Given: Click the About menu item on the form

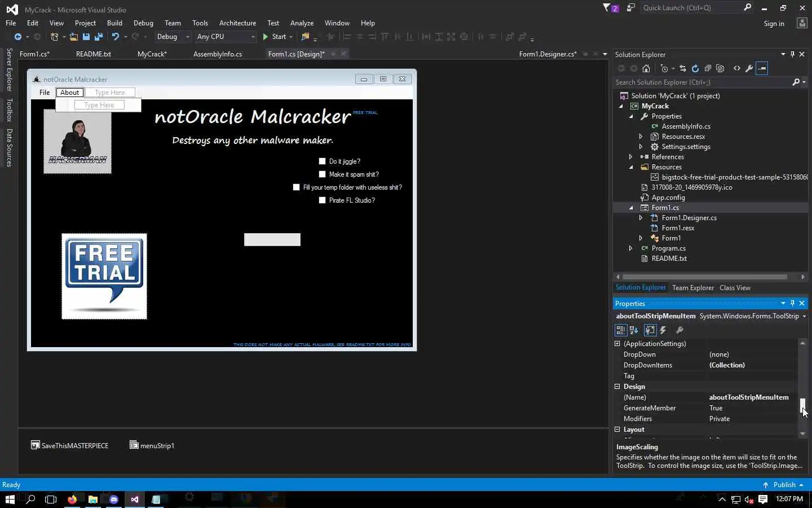Looking at the screenshot, I should (x=69, y=93).
